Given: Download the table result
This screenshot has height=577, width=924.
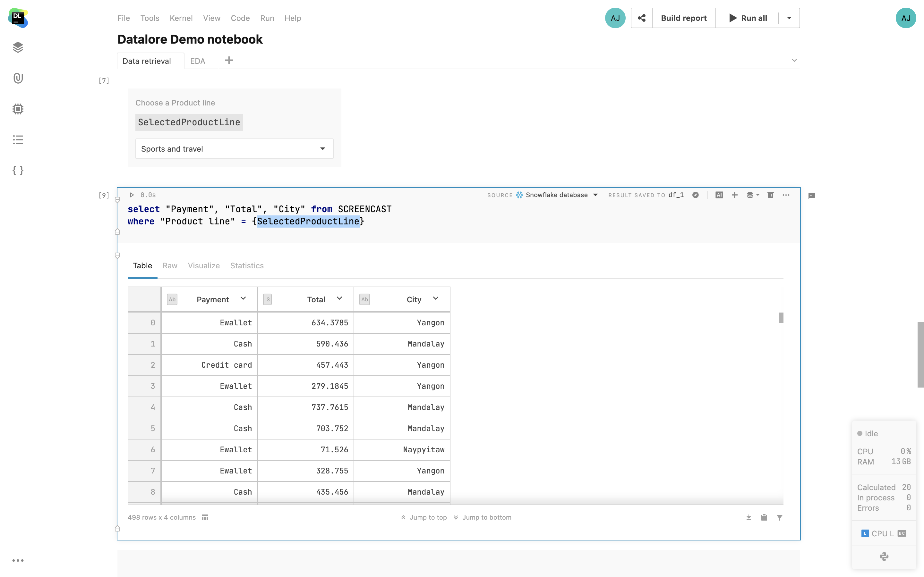Looking at the screenshot, I should [749, 517].
